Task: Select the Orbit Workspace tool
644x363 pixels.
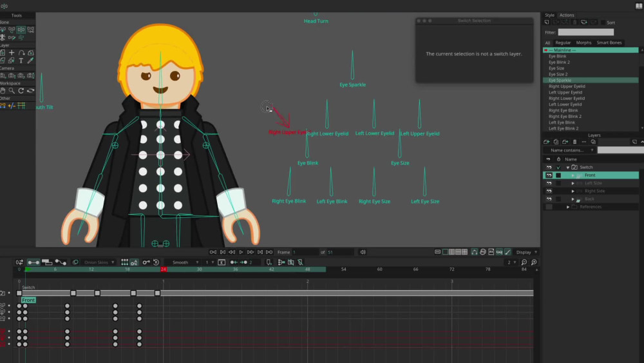Action: 30,90
